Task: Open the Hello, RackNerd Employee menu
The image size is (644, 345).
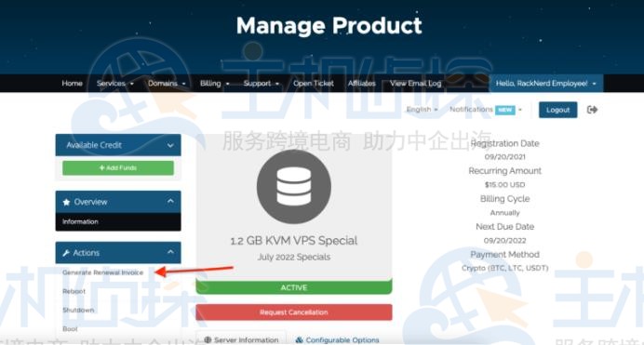Action: click(546, 84)
